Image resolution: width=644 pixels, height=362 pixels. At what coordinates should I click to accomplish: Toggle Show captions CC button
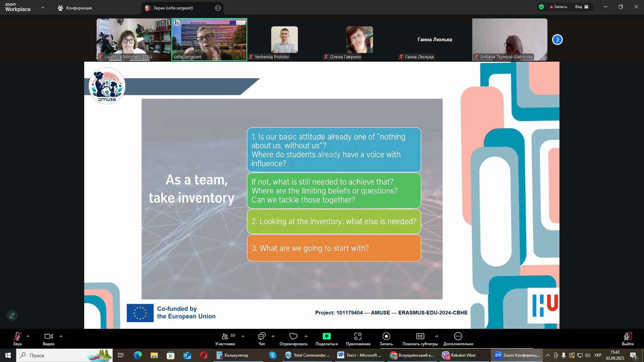pos(420,336)
